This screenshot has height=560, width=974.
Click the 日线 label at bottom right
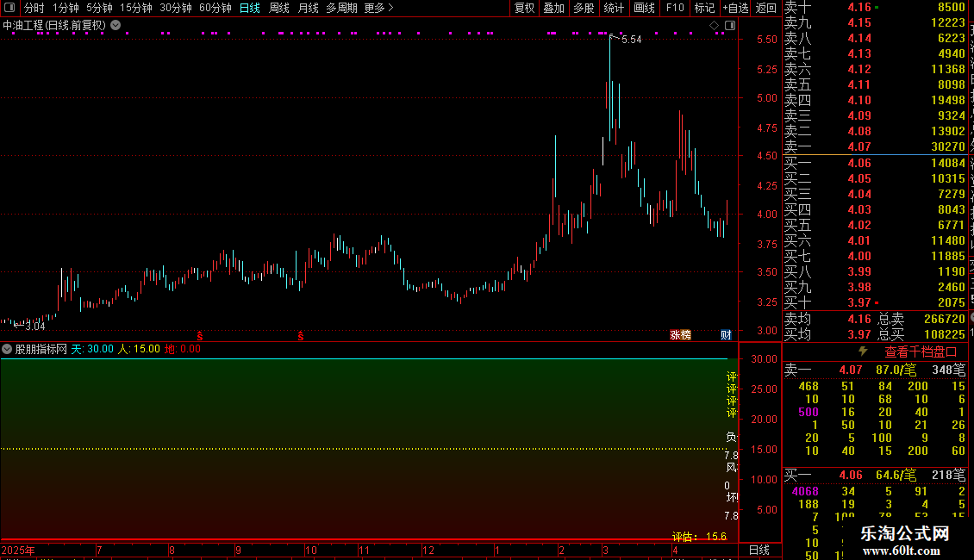tap(759, 550)
